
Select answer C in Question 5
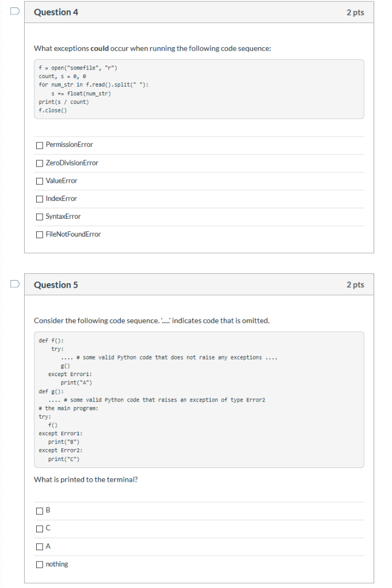(39, 528)
